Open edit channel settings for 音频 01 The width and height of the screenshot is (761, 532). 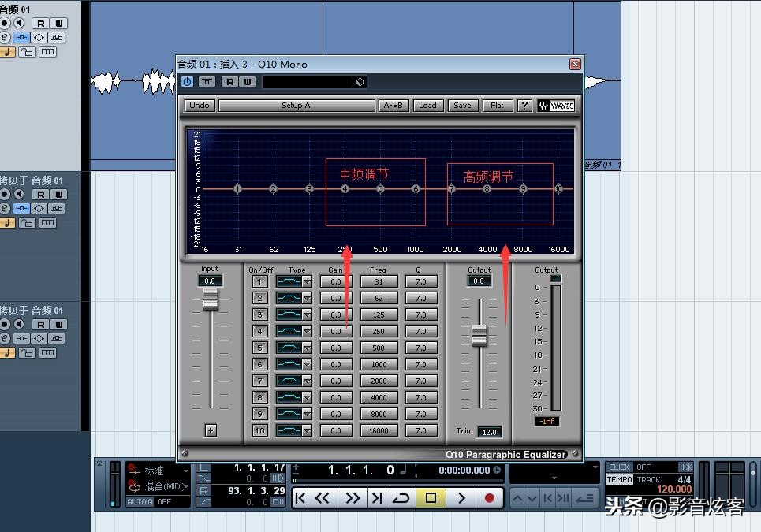tap(5, 37)
